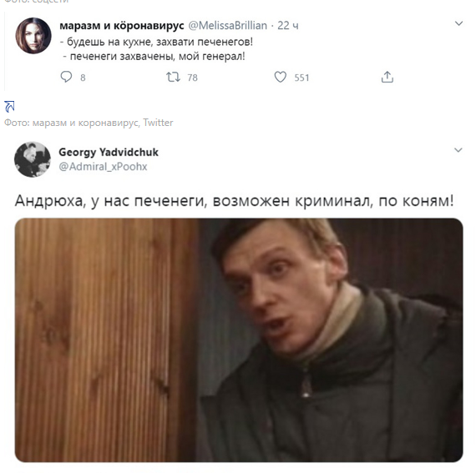The height and width of the screenshot is (473, 476).
Task: Click the like count 551
Action: click(x=301, y=78)
